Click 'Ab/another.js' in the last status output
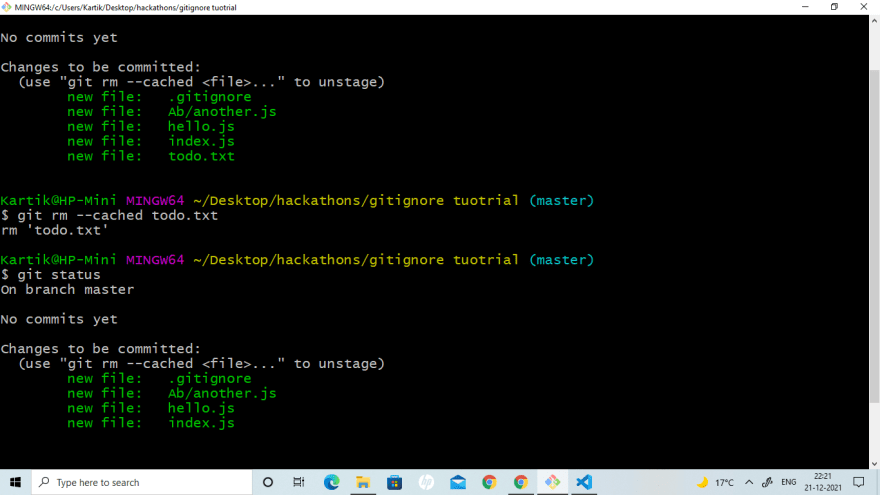Screen dimensions: 880x495 [222, 393]
